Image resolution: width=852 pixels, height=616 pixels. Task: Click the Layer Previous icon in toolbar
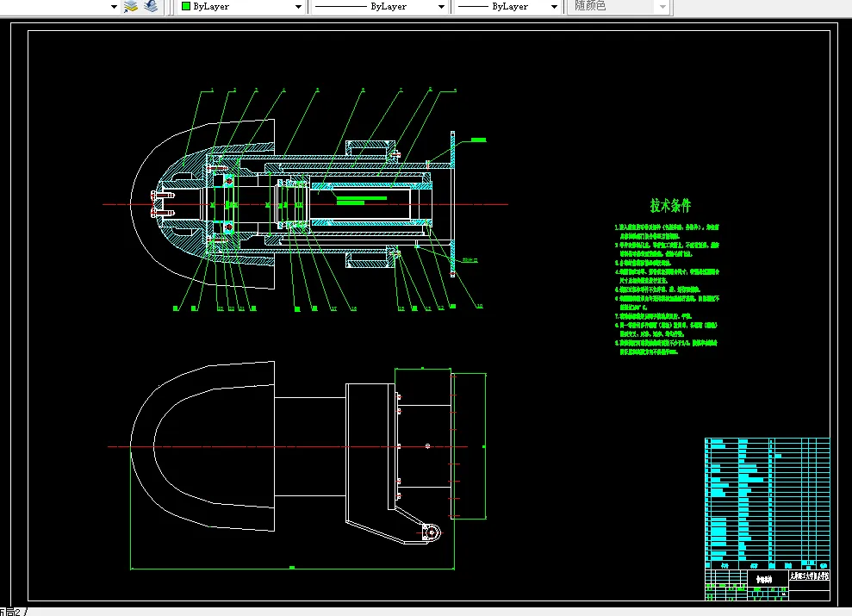tap(151, 6)
